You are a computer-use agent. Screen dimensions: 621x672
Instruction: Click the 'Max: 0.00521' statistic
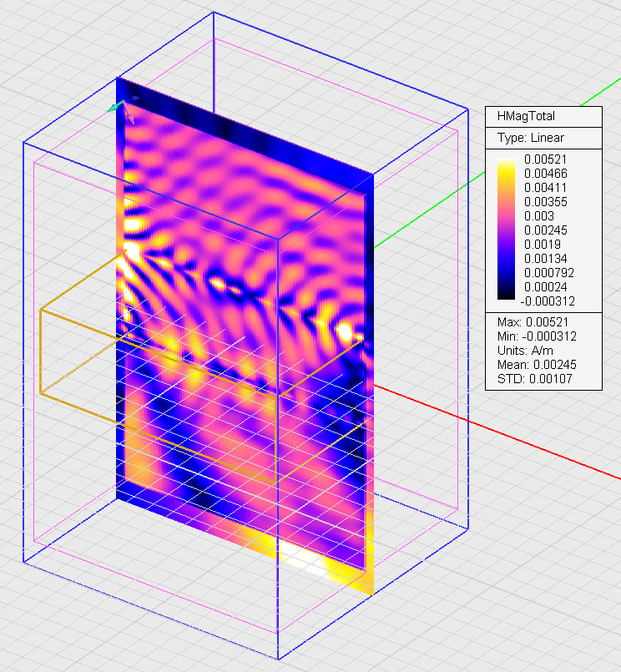(533, 322)
